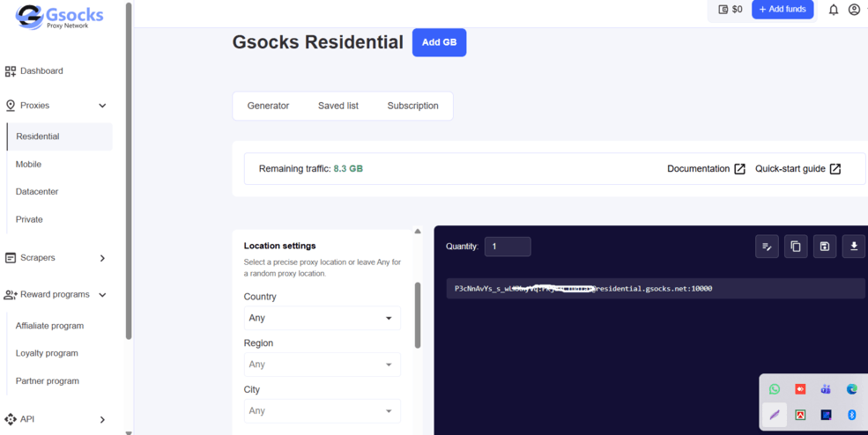Switch to the Subscription tab
Image resolution: width=868 pixels, height=435 pixels.
pyautogui.click(x=413, y=106)
